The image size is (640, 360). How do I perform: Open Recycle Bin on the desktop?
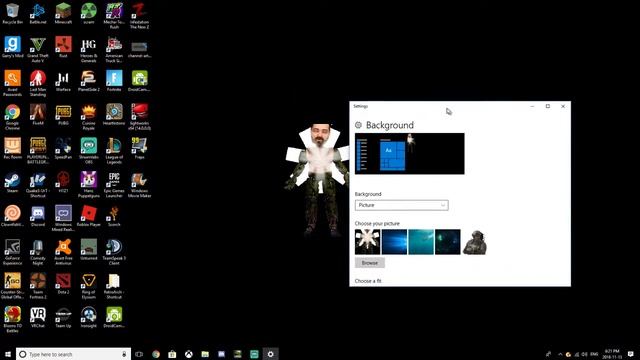coord(12,13)
